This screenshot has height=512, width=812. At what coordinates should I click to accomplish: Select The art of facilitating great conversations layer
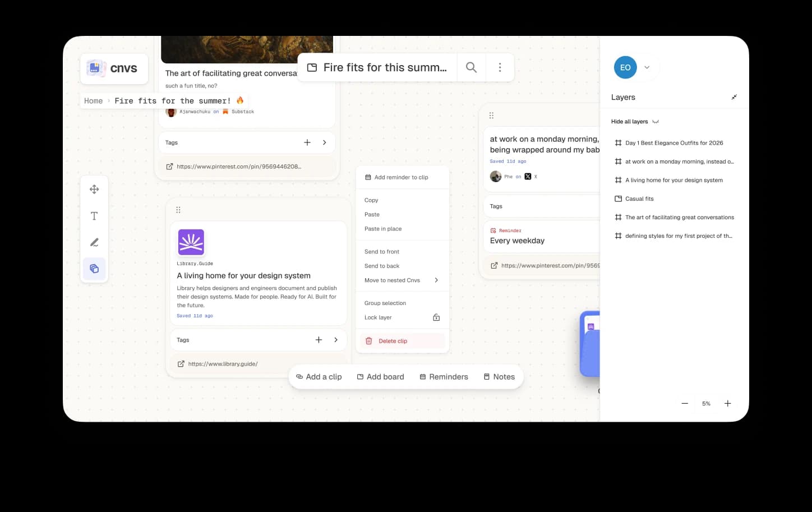pos(674,217)
